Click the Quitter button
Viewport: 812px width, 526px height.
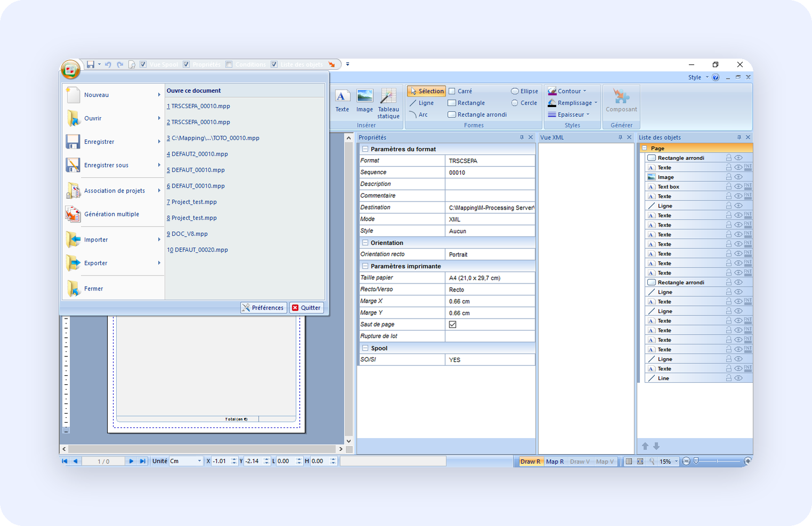coord(307,307)
